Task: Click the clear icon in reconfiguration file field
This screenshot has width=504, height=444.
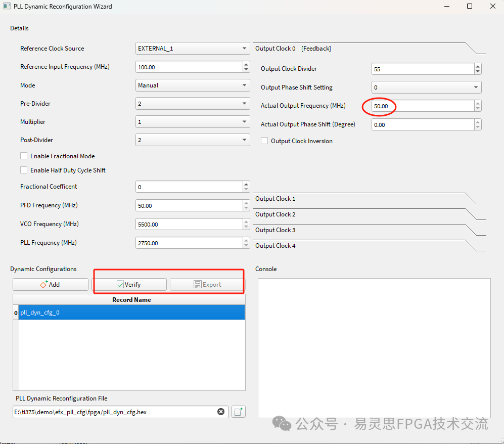Action: 221,412
